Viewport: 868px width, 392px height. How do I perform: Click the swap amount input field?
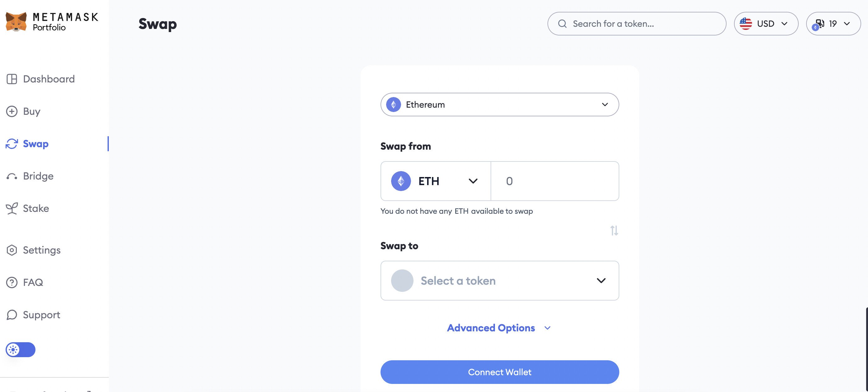[x=555, y=181]
